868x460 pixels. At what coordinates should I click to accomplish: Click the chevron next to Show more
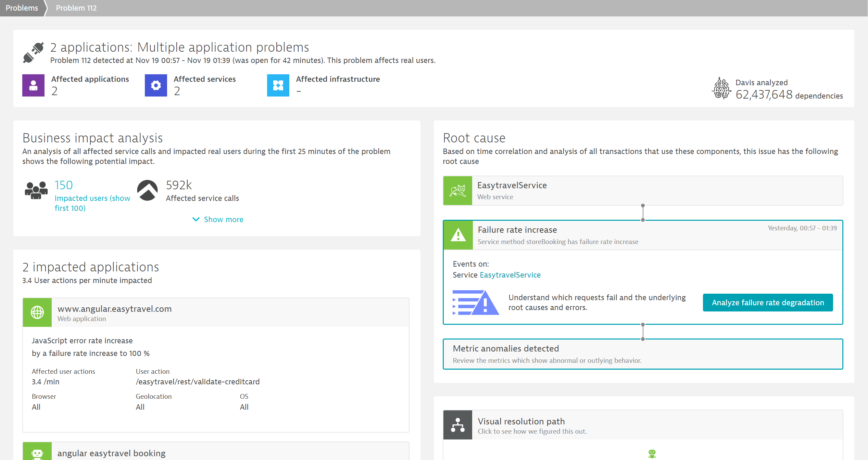196,219
